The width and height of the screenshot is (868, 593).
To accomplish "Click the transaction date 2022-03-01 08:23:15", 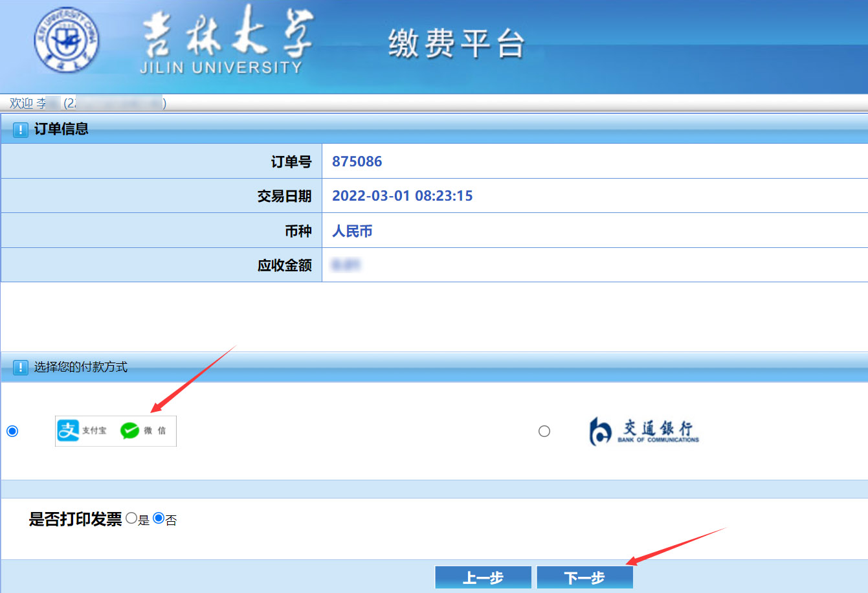I will tap(402, 196).
